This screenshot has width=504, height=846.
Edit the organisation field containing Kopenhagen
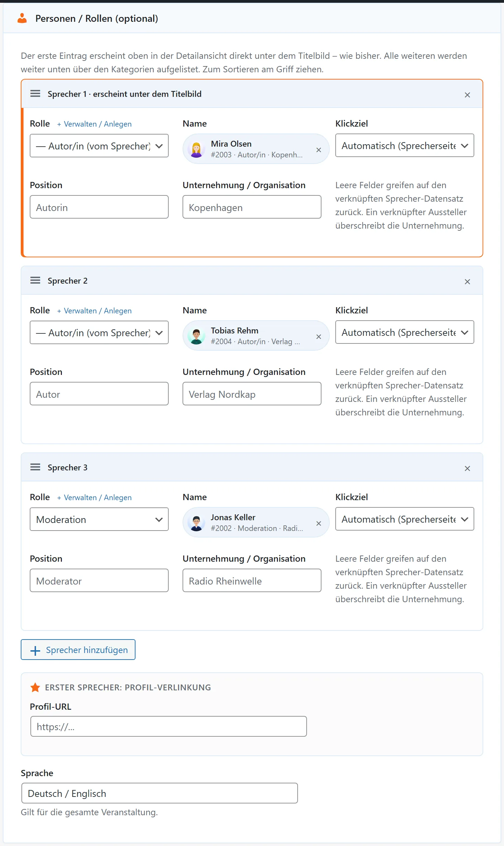(x=252, y=207)
